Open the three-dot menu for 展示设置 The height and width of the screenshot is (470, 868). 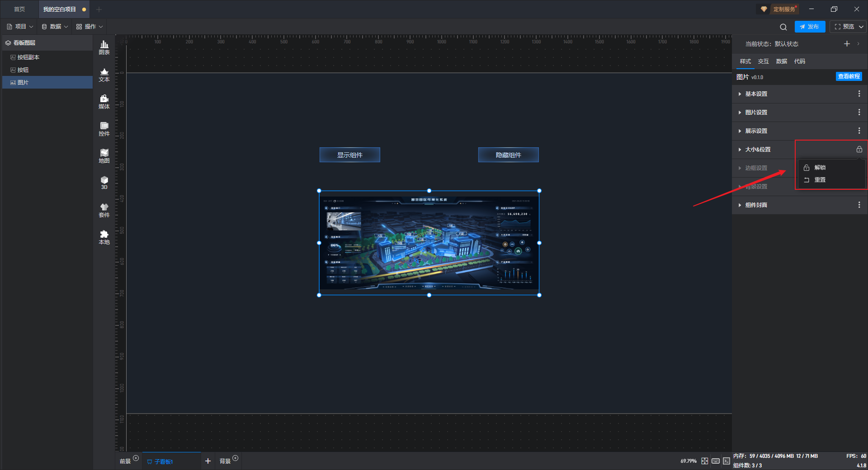pos(859,131)
